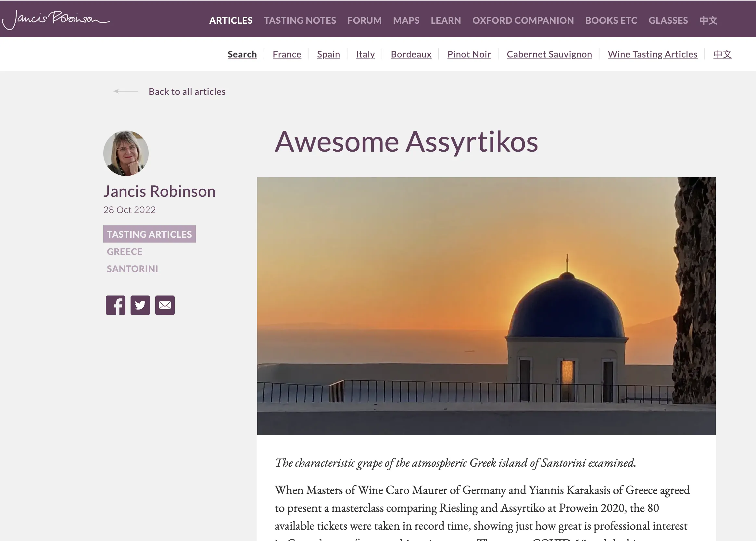
Task: Follow the Wine Tasting Articles link
Action: (x=652, y=54)
